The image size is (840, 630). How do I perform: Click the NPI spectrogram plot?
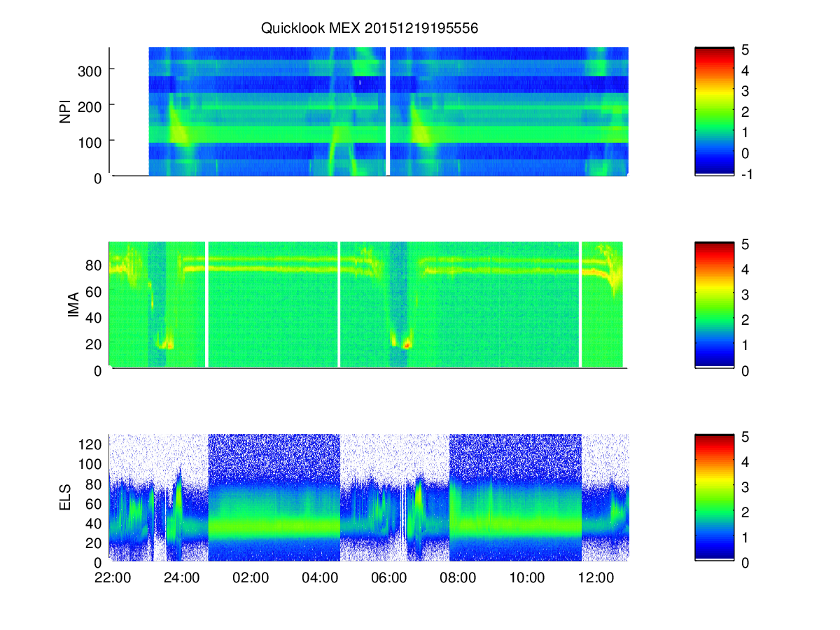pyautogui.click(x=369, y=111)
